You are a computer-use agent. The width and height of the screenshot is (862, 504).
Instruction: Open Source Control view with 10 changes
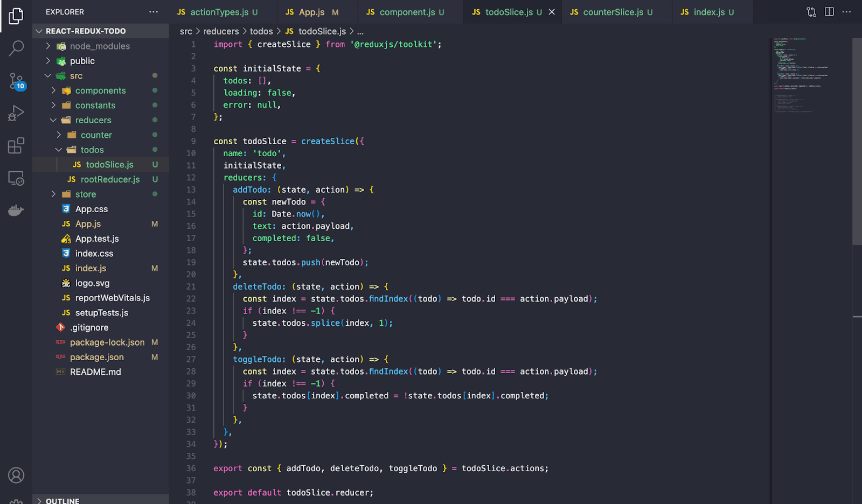pos(16,81)
